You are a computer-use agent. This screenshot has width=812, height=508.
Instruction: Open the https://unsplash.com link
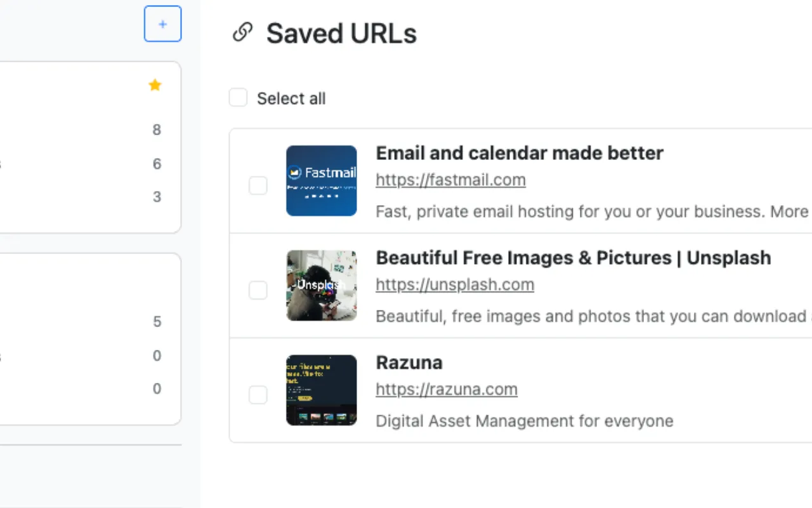click(455, 284)
